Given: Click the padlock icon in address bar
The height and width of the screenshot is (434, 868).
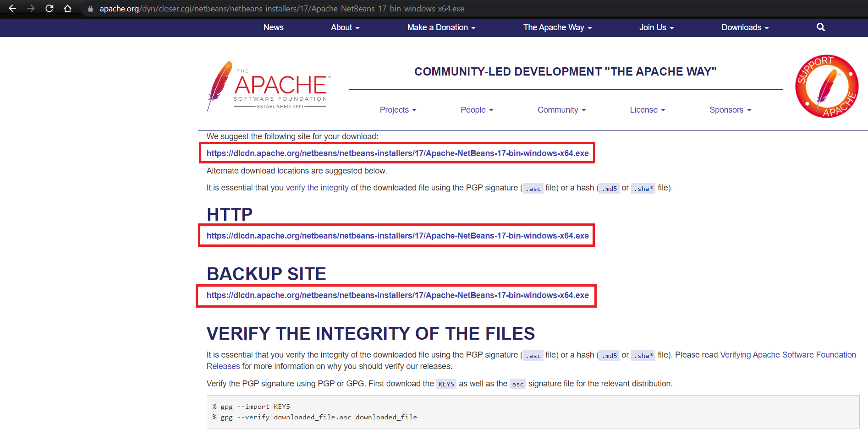Looking at the screenshot, I should (90, 9).
